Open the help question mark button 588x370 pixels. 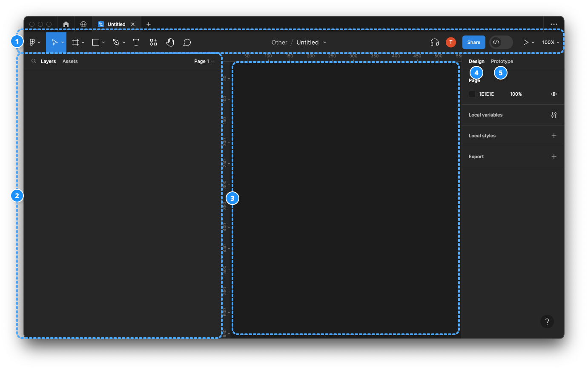[547, 322]
